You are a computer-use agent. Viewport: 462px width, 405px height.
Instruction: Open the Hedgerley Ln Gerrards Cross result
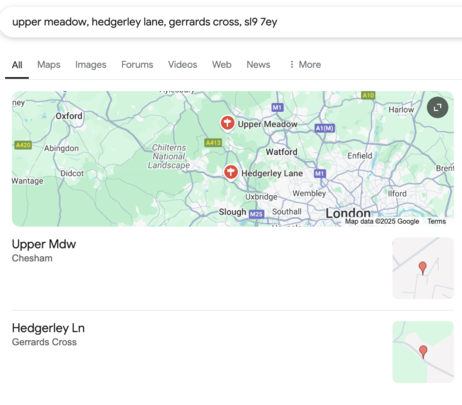pos(48,334)
